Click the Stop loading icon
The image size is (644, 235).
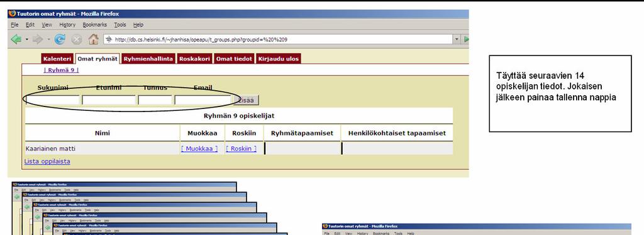coord(77,40)
